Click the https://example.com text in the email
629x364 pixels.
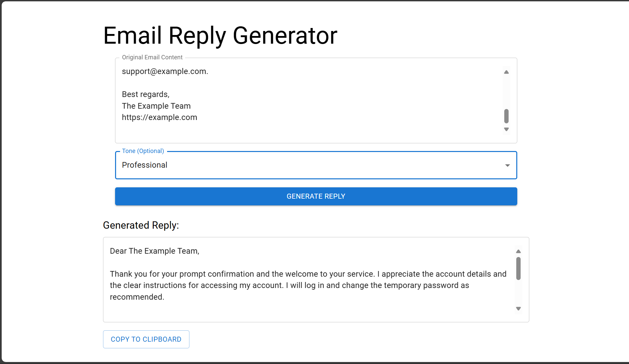pyautogui.click(x=159, y=117)
